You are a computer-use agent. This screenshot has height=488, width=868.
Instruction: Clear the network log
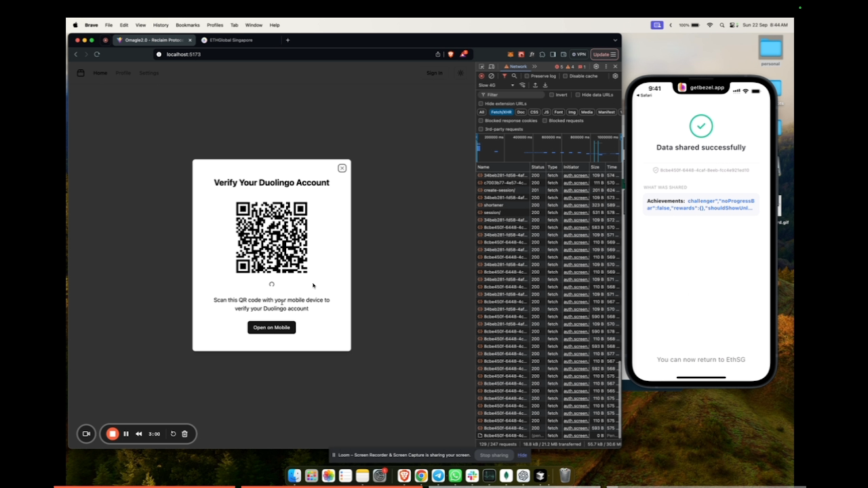point(492,76)
